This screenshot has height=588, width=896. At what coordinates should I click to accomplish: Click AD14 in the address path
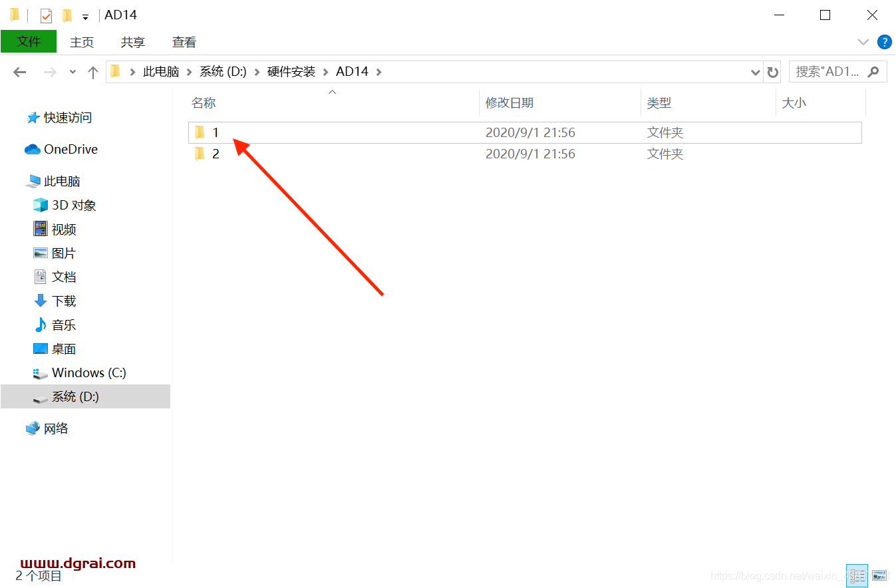352,71
